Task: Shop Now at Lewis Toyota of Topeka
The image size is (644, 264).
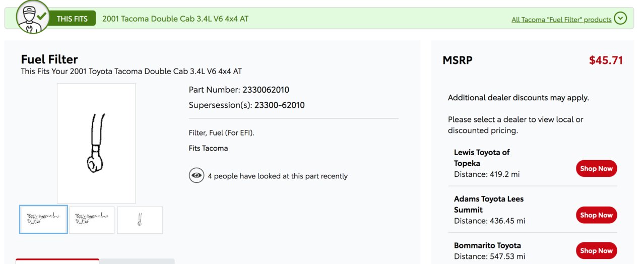Action: point(596,168)
